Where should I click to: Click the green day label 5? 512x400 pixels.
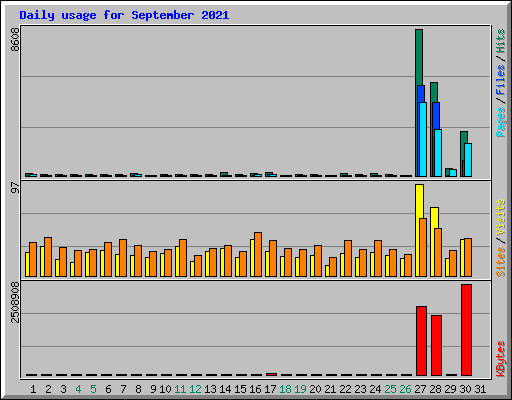(93, 389)
